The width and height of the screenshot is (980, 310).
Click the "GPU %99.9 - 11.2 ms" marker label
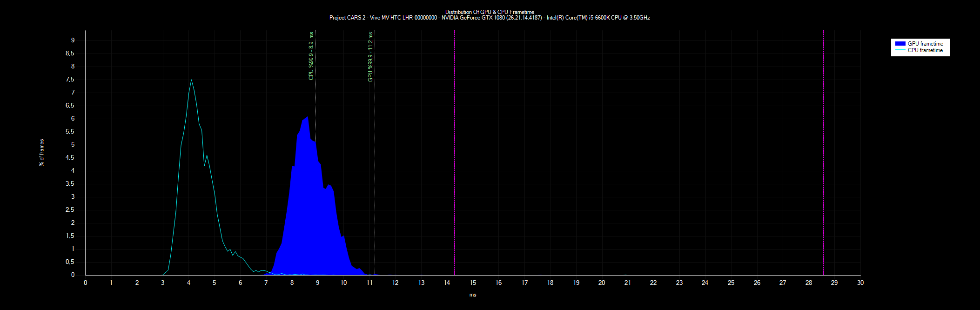[370, 57]
